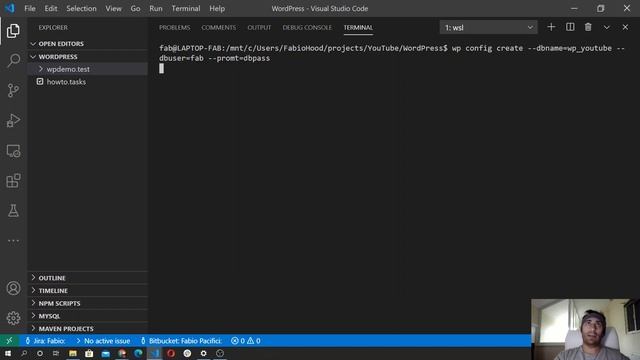Switch to the Comments tab
The width and height of the screenshot is (640, 360).
[218, 27]
